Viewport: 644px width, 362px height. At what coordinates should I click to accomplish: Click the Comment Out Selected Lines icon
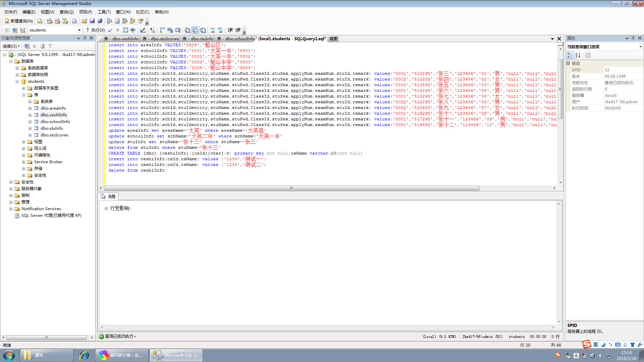point(213,30)
